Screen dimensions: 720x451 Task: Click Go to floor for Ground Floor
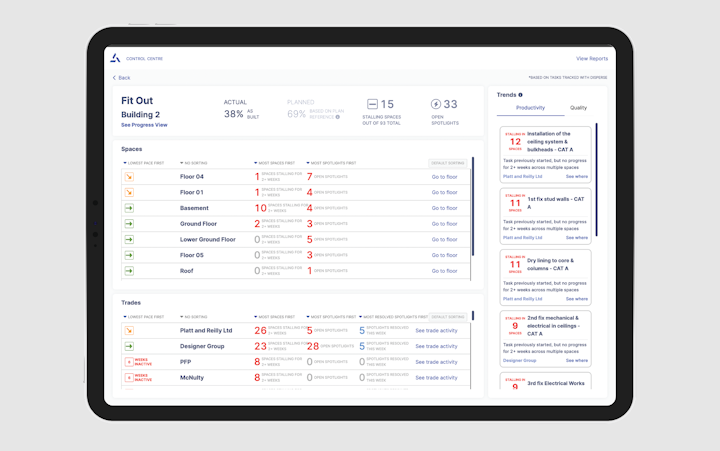(444, 224)
